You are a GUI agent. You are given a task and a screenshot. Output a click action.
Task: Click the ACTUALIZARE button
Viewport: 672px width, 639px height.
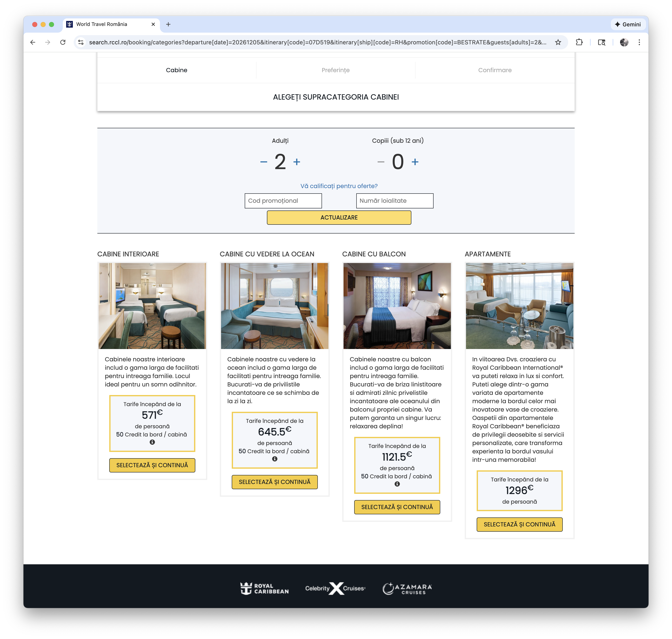coord(339,217)
